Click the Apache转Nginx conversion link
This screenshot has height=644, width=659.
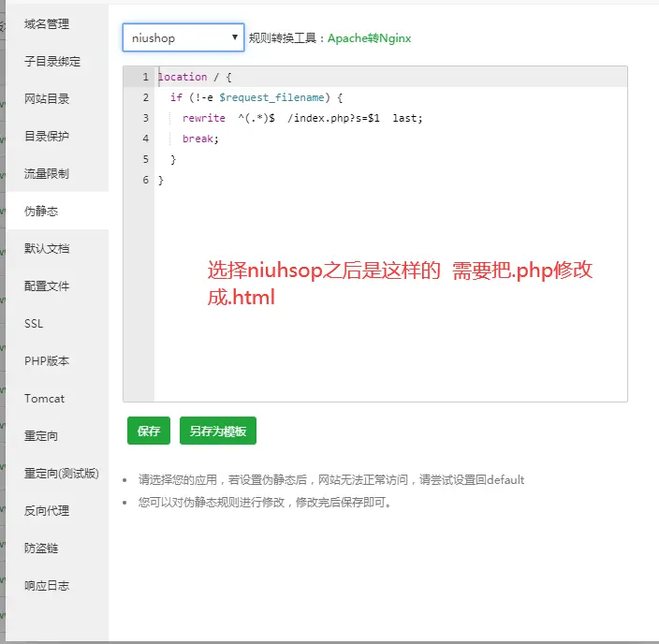point(369,38)
